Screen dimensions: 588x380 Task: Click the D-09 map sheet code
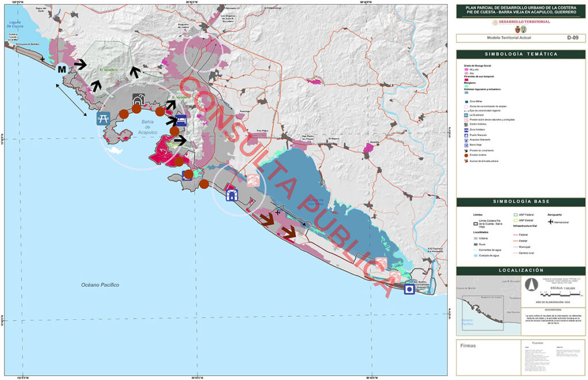pyautogui.click(x=572, y=38)
